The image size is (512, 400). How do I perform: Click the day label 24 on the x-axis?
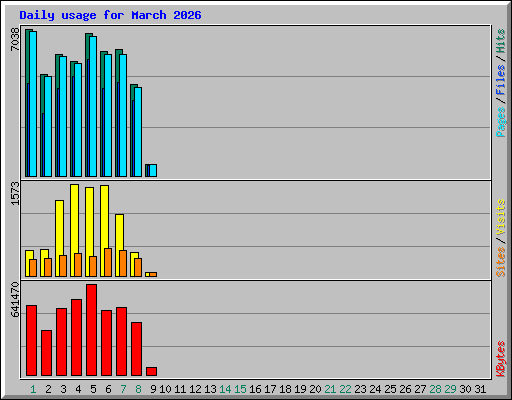tap(375, 389)
